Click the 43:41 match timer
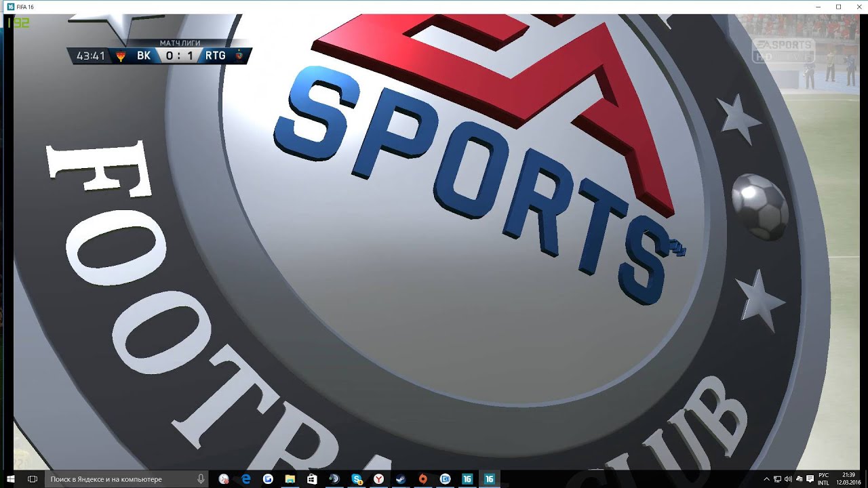Viewport: 868px width, 488px height. tap(91, 56)
